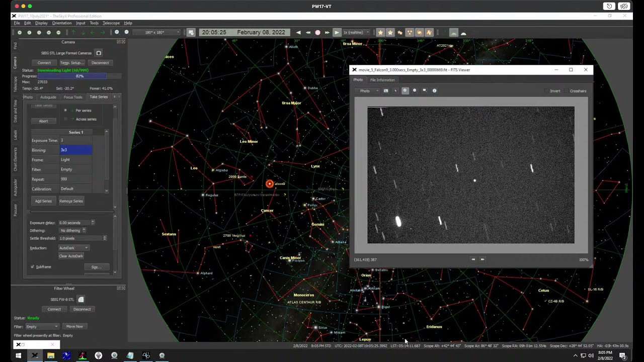Click the pink stop time button

coord(317,32)
